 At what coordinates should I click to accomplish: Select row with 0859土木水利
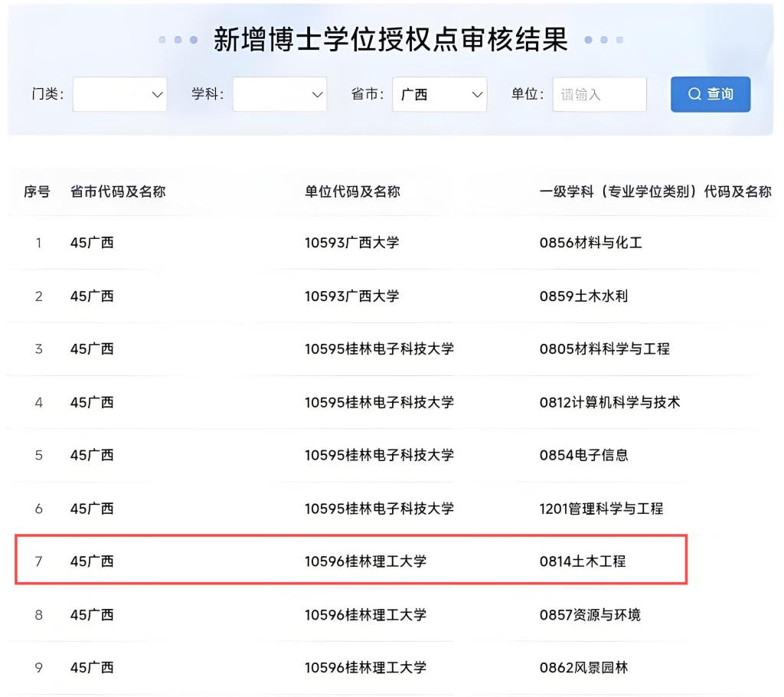[583, 296]
